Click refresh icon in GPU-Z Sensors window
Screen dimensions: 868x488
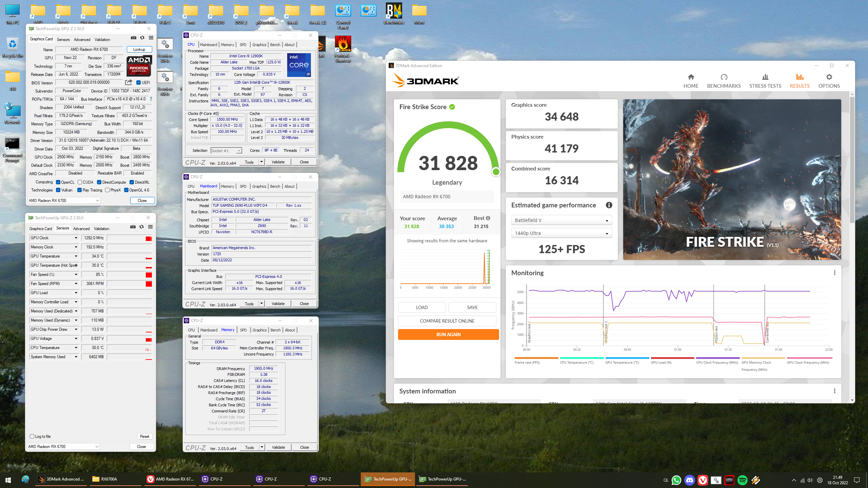coord(142,227)
